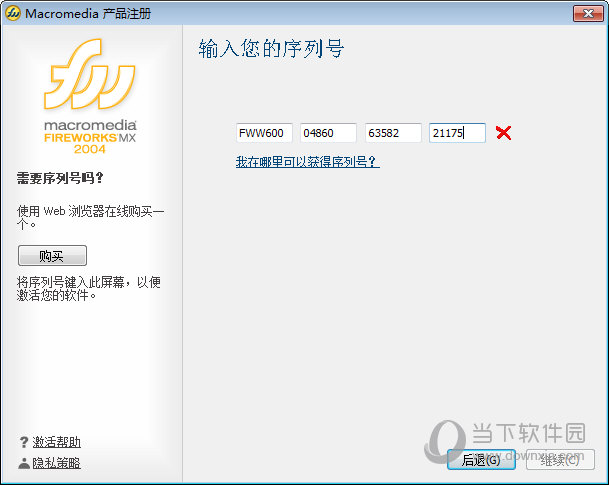This screenshot has height=485, width=609.
Task: Click the serial field containing 21175
Action: (457, 133)
